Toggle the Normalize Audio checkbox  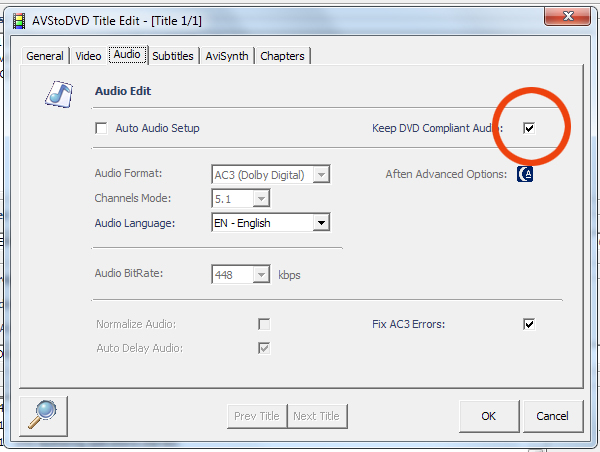[264, 324]
